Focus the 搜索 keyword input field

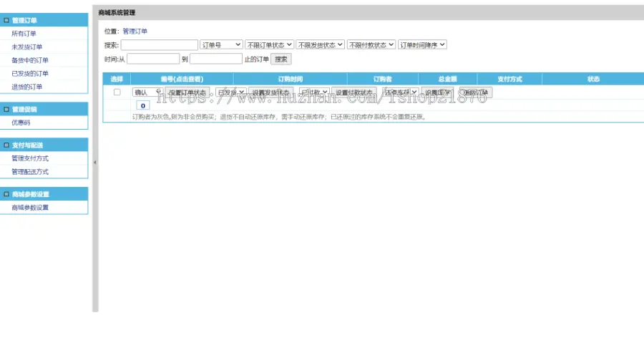coord(160,45)
